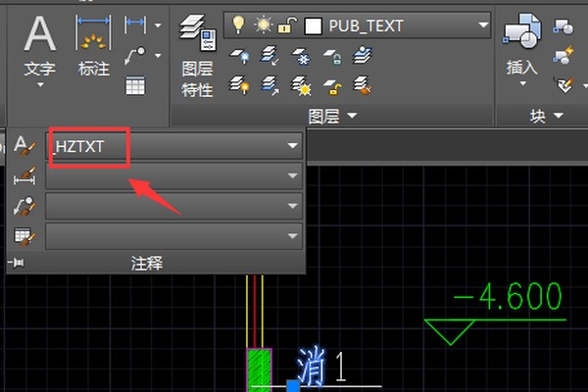Open the text style manager icon
The height and width of the screenshot is (392, 588).
24,147
